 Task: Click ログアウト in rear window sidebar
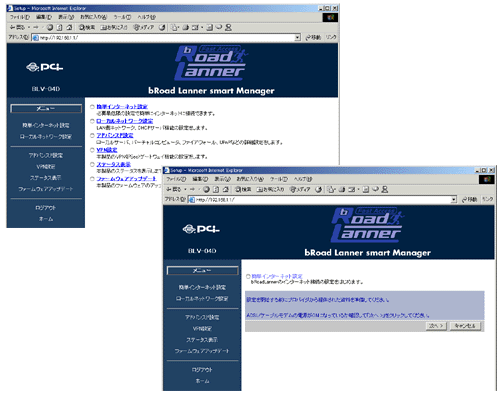[x=46, y=208]
